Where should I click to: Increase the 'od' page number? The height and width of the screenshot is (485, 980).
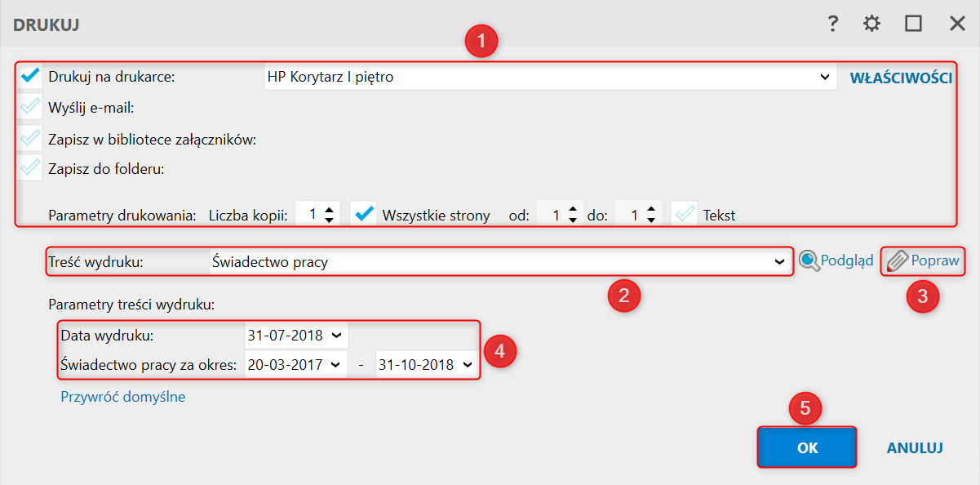pyautogui.click(x=571, y=210)
